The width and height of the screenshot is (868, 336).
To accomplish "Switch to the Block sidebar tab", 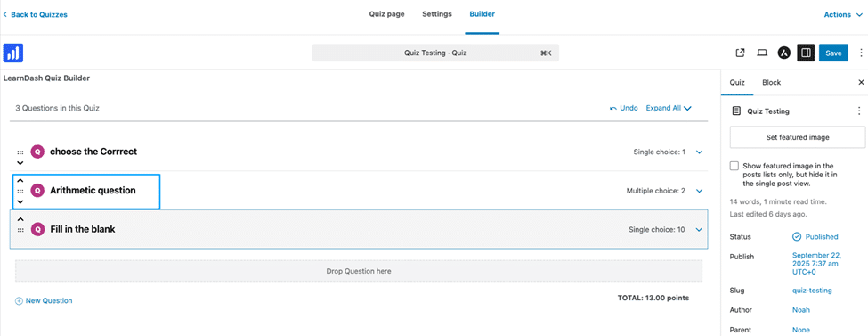I will tap(771, 83).
